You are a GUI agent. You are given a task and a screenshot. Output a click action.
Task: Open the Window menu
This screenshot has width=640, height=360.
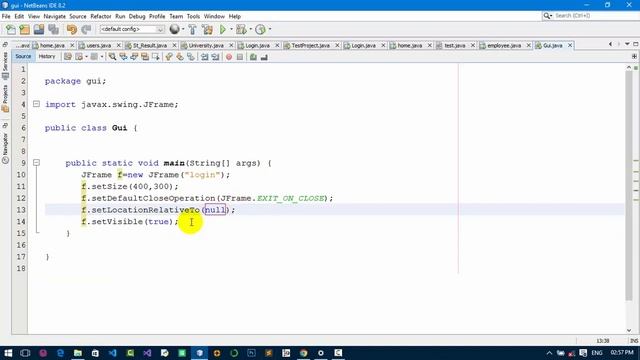214,16
